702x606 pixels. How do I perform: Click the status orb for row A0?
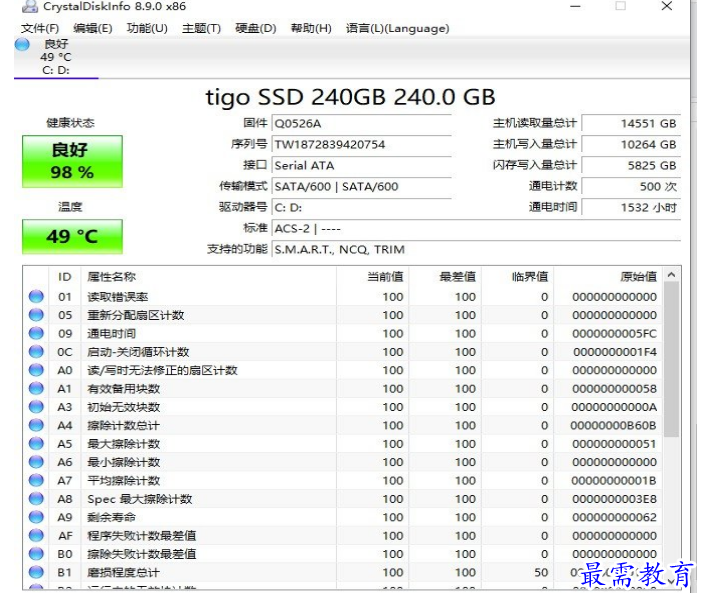tap(36, 370)
